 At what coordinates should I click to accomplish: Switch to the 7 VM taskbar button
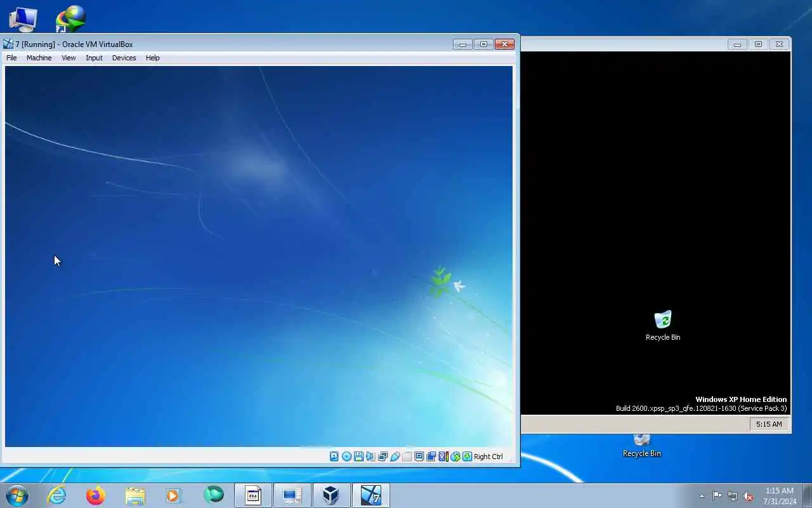pyautogui.click(x=370, y=495)
